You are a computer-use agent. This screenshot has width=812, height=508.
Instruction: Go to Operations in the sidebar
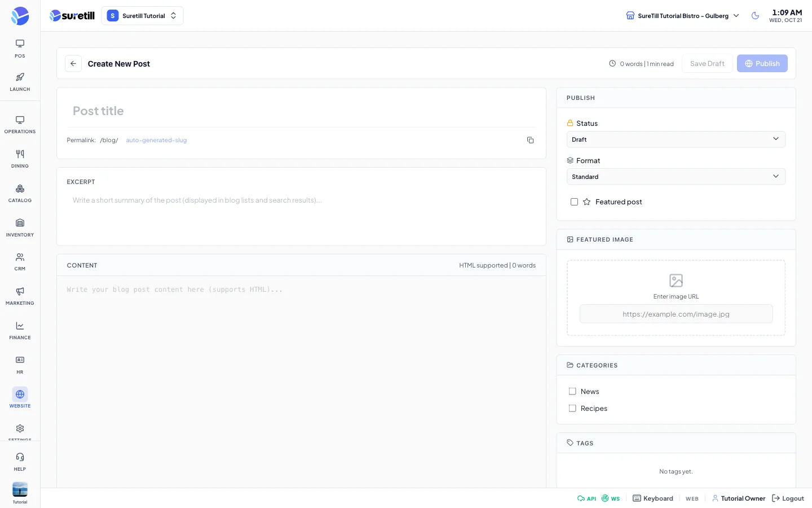20,125
